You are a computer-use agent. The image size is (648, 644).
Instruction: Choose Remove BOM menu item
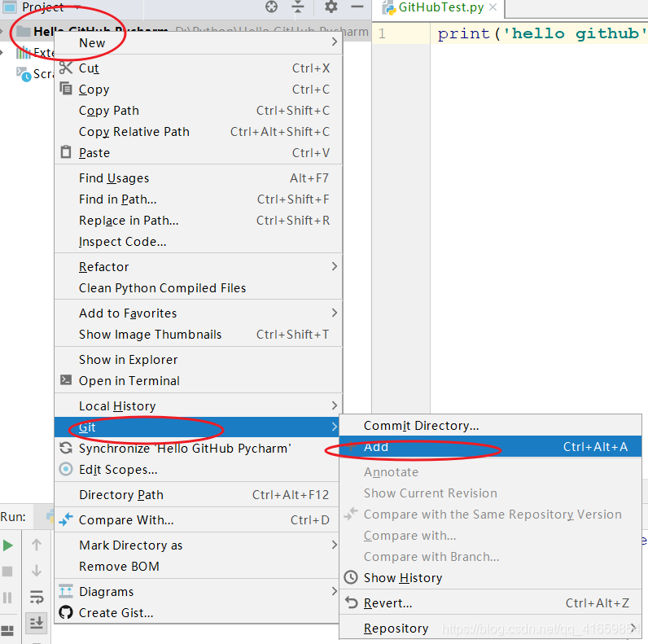pyautogui.click(x=199, y=566)
